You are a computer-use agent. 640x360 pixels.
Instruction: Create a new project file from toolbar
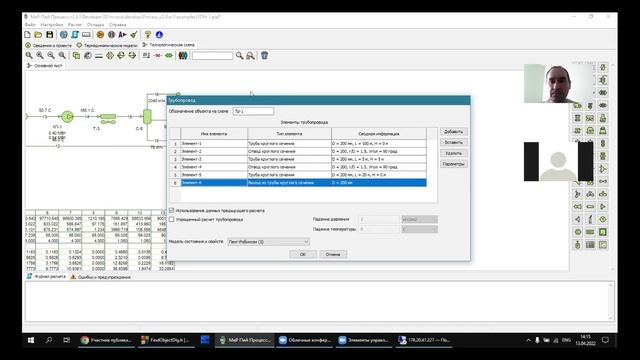27,35
